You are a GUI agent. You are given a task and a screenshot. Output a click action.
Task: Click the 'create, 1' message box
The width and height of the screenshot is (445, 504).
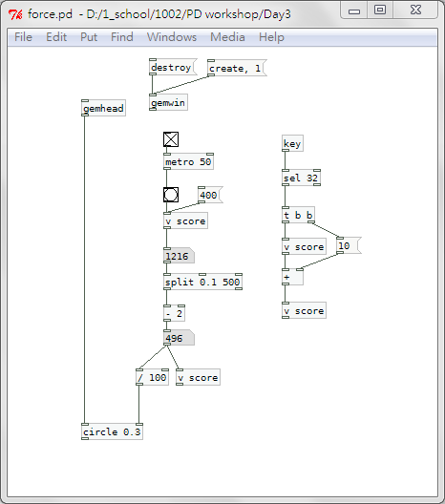(237, 68)
